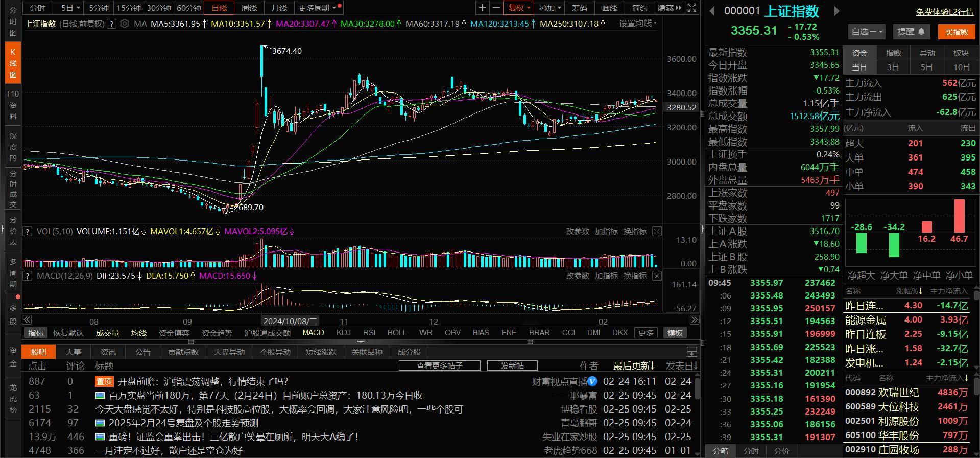980x458 pixels.
Task: Click the MACD indicator help question mark
Action: [x=28, y=276]
